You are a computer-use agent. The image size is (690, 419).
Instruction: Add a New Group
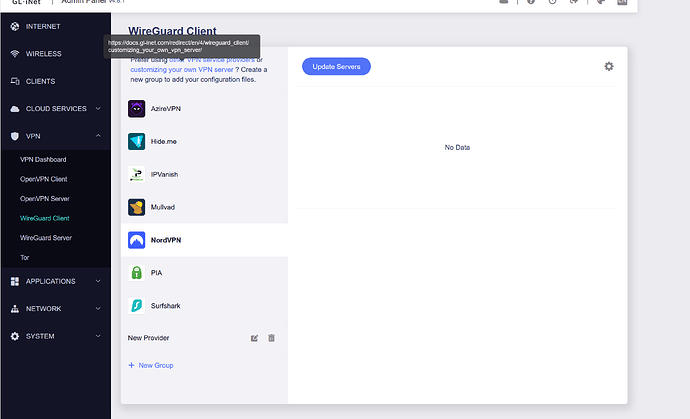pyautogui.click(x=150, y=365)
